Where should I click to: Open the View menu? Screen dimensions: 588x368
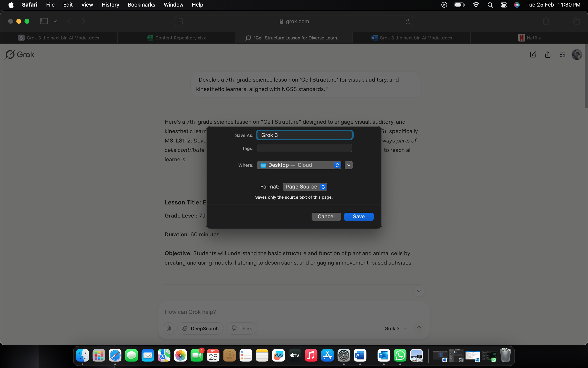pos(87,5)
